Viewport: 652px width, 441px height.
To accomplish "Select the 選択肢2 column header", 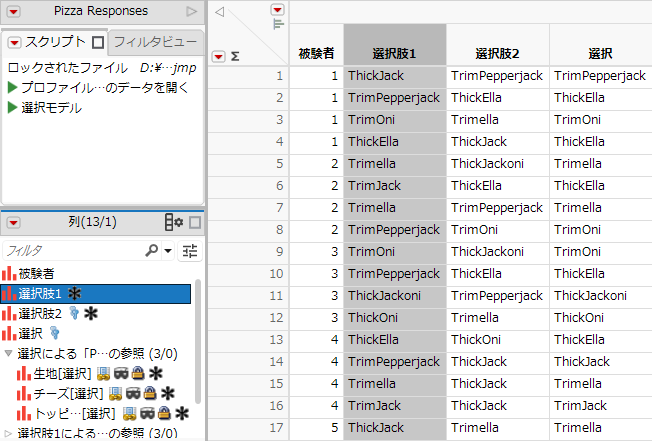I will pyautogui.click(x=498, y=45).
